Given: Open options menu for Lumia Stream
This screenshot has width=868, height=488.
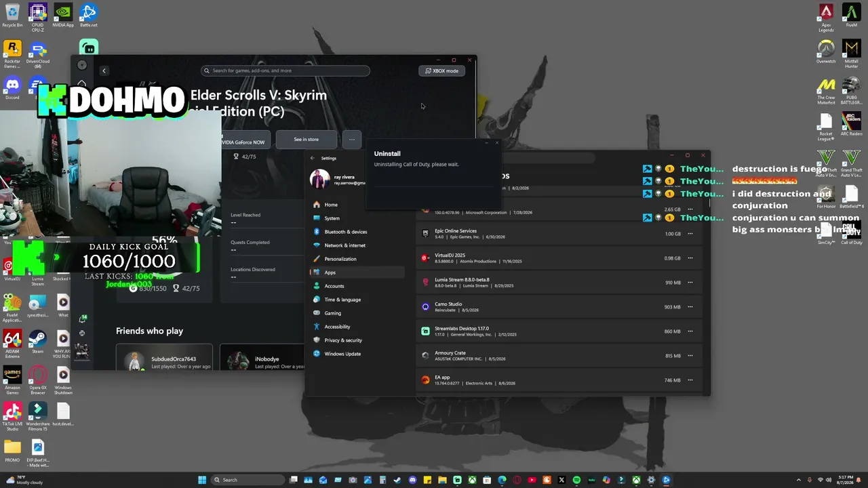Looking at the screenshot, I should tap(690, 283).
